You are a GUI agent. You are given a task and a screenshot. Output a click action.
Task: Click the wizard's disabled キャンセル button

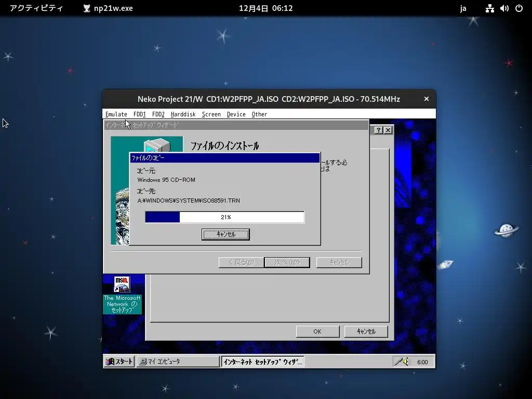click(339, 262)
